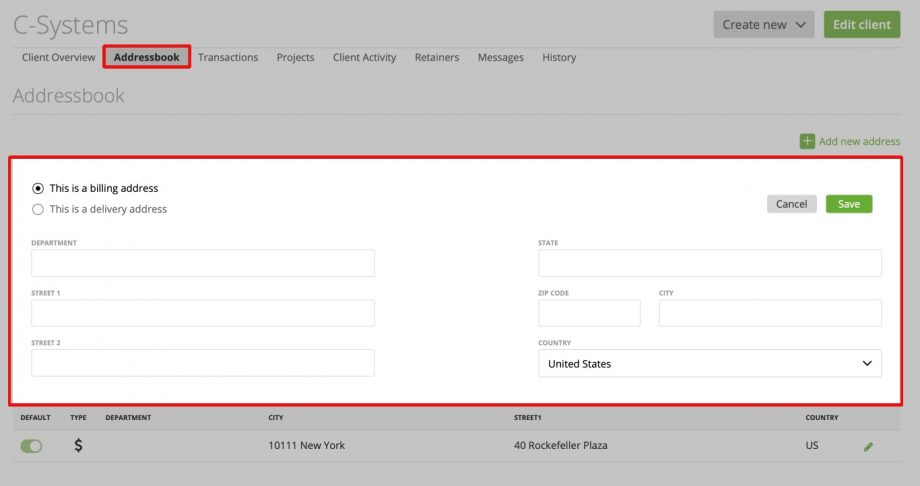This screenshot has height=486, width=920.
Task: Go to the Transactions tab
Action: pyautogui.click(x=228, y=57)
